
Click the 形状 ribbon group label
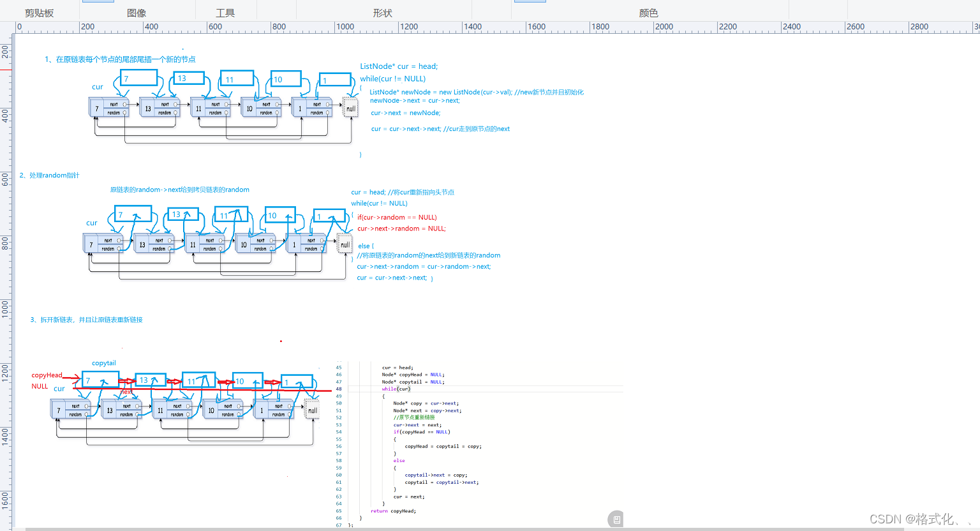point(383,13)
